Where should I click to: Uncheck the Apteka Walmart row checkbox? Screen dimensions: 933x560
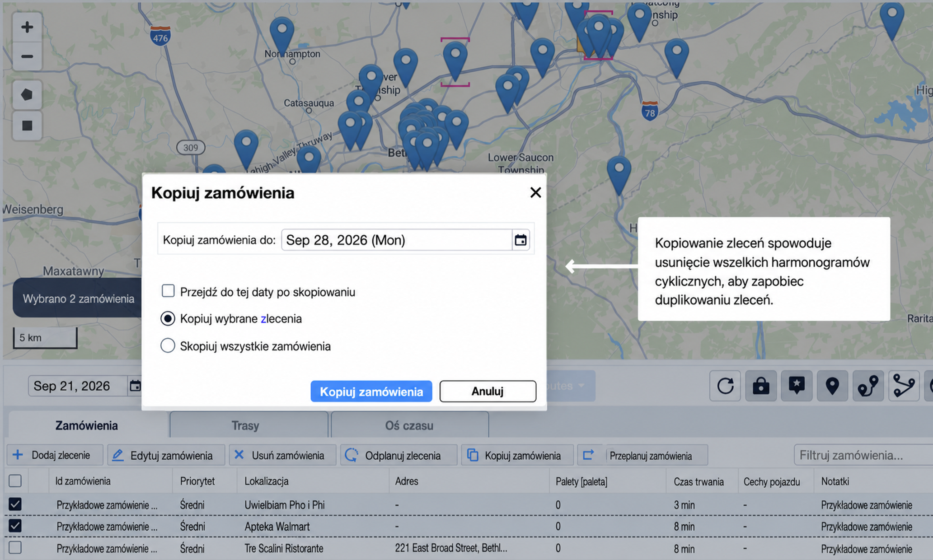click(x=15, y=526)
